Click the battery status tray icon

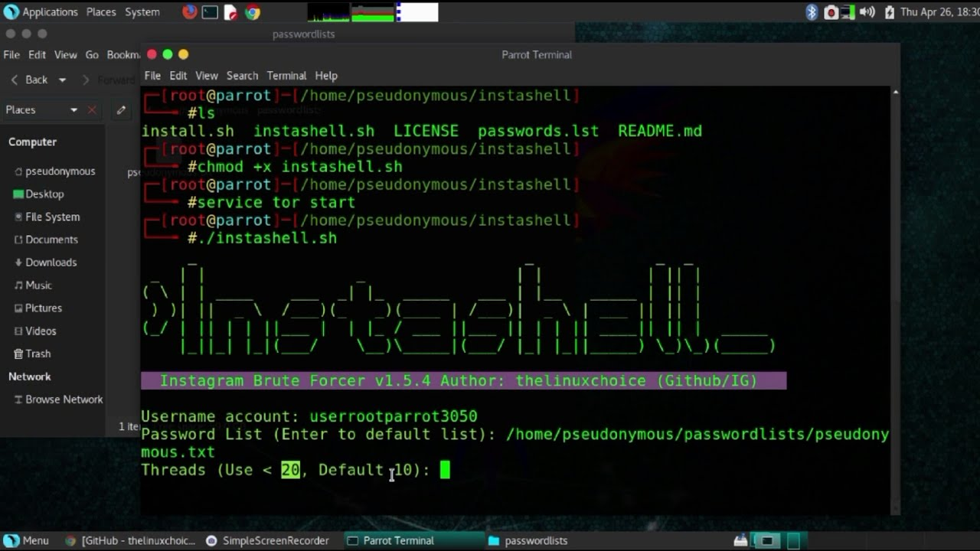click(x=889, y=12)
